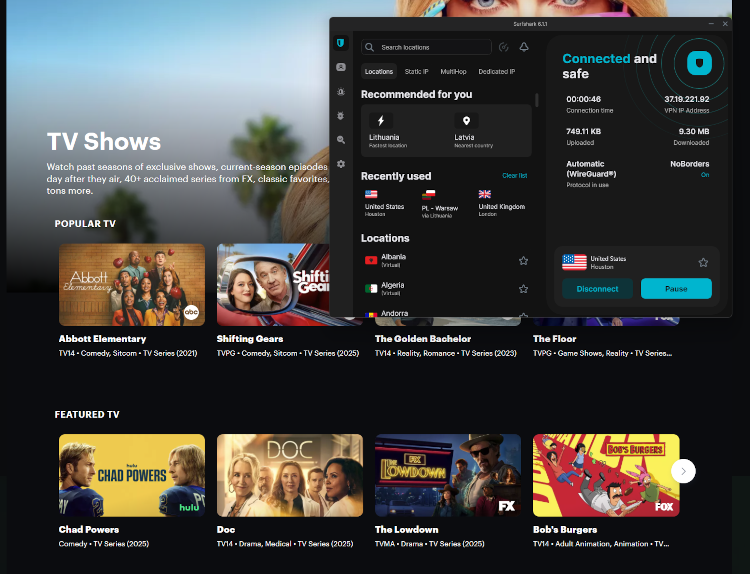The width and height of the screenshot is (750, 574).
Task: Click the big shield connection status icon
Action: coord(699,63)
